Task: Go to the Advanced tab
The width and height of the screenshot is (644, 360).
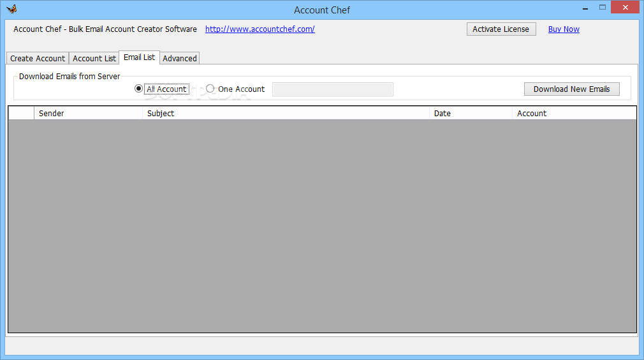Action: pyautogui.click(x=179, y=58)
